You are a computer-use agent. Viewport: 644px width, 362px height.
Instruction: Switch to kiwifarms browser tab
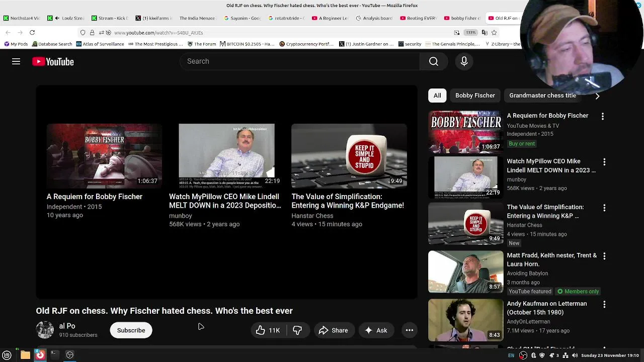(154, 18)
